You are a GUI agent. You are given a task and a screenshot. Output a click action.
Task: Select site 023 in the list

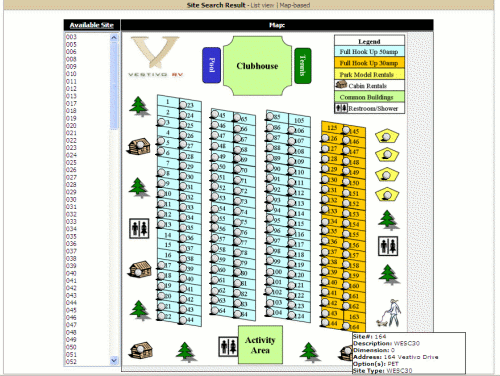(71, 148)
